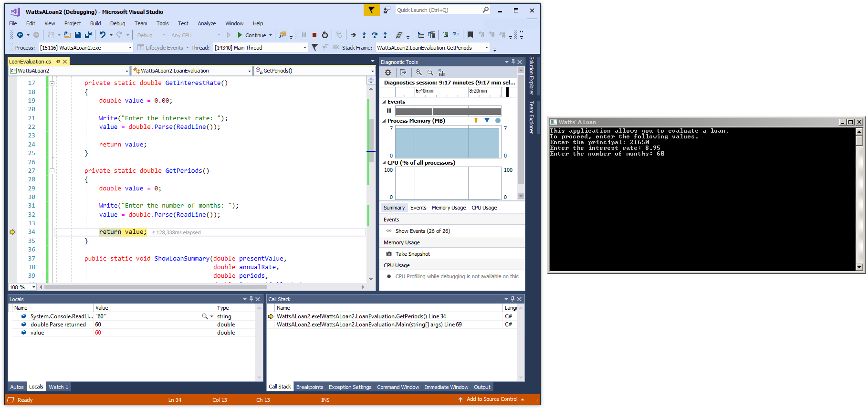Screen dimensions: 868x409
Task: Click the Navigate Backward arrow icon
Action: click(20, 35)
